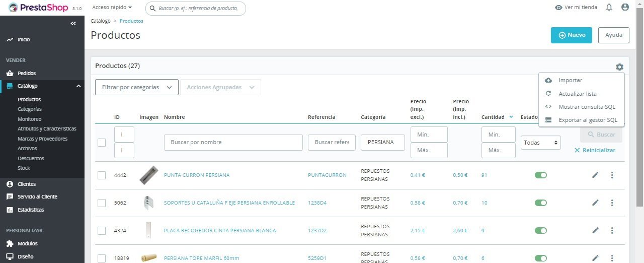Image resolution: width=644 pixels, height=263 pixels.
Task: Edit SOPORTES U CATALUÑA product pencil icon
Action: coord(595,203)
